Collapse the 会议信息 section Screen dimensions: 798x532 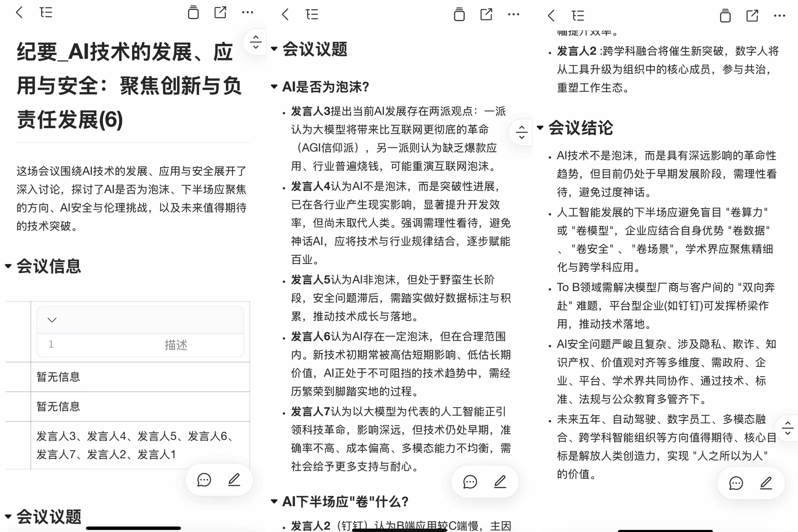8,266
